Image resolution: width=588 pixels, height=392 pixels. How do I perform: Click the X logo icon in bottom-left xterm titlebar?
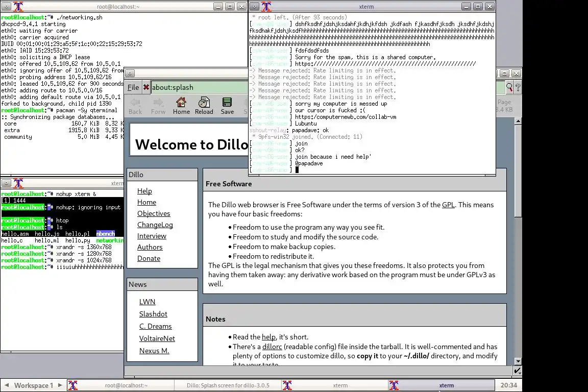coord(18,183)
